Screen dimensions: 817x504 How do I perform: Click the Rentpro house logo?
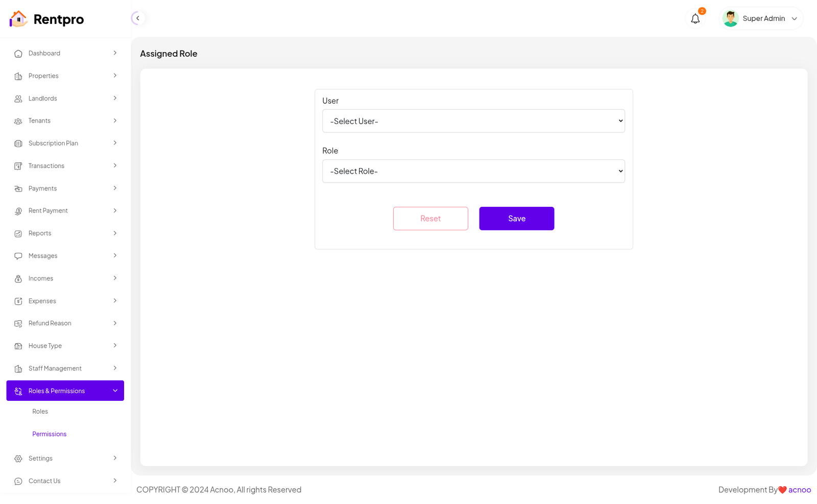(x=18, y=19)
